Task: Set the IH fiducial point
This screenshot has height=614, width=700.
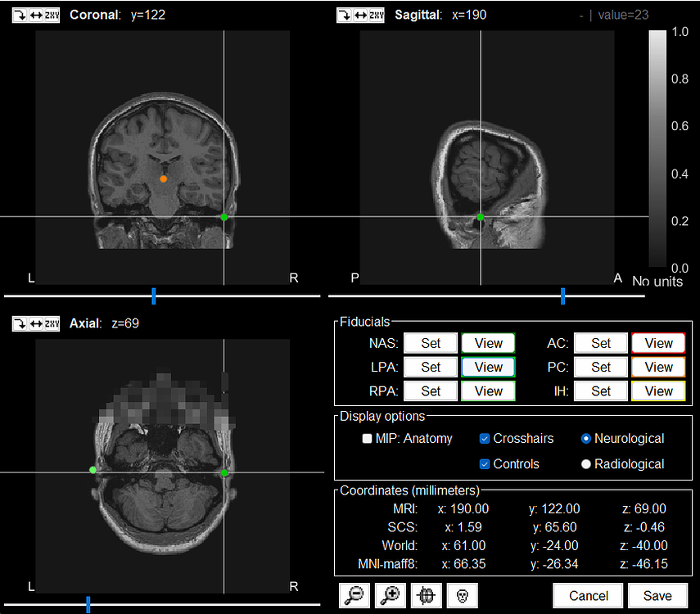Action: tap(601, 391)
